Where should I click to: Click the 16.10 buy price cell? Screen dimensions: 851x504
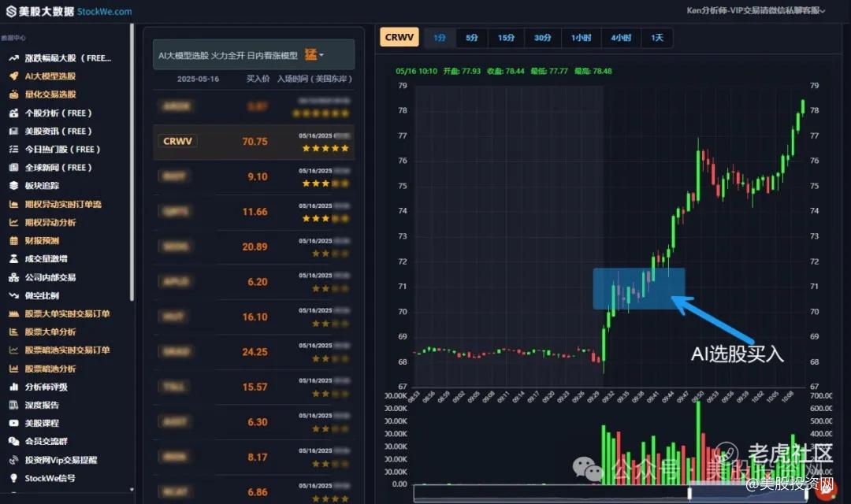[x=255, y=317]
